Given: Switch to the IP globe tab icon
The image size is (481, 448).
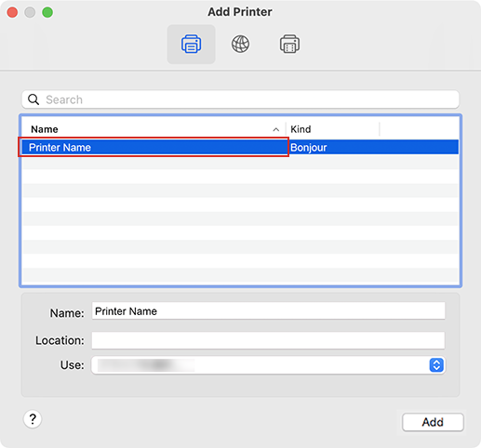Looking at the screenshot, I should pos(240,44).
